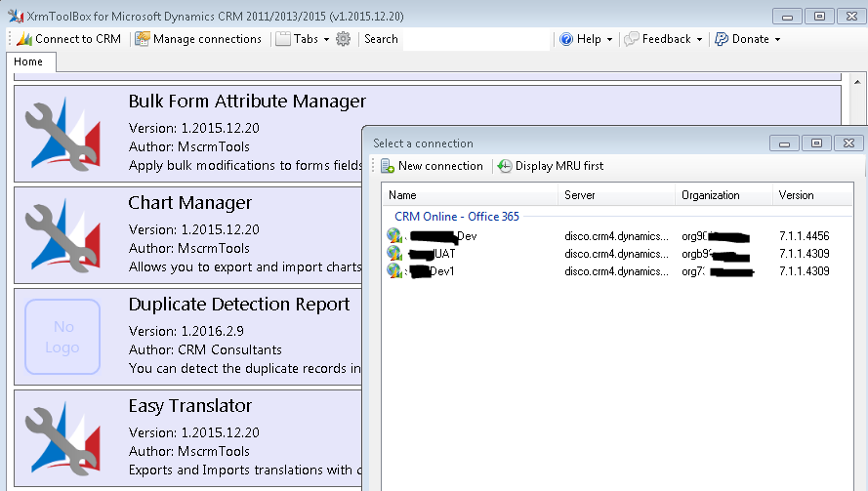
Task: Select the Home tab
Action: tap(31, 62)
